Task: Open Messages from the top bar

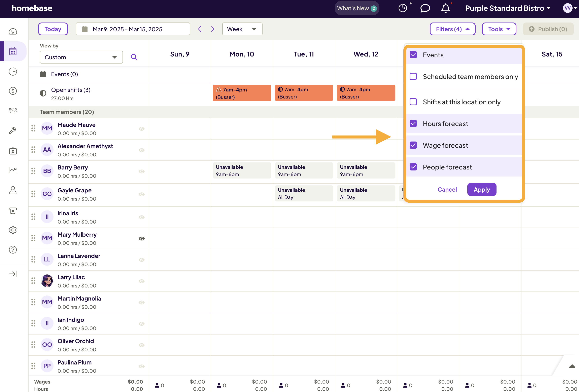Action: tap(425, 8)
